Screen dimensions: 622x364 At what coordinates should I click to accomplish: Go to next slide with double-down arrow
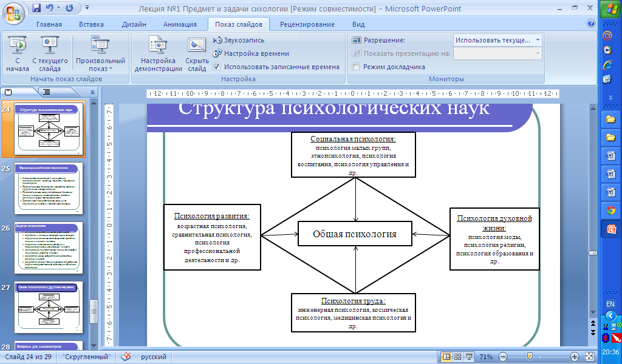[x=593, y=332]
